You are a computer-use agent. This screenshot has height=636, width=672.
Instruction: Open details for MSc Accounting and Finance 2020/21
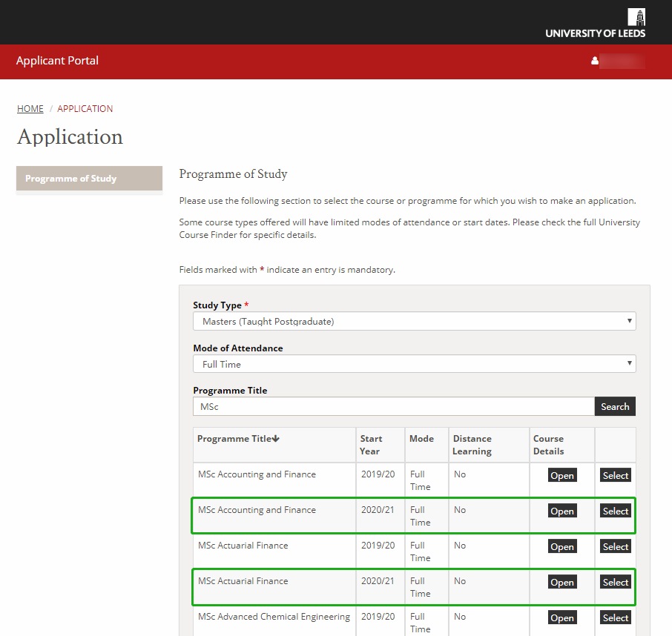562,511
